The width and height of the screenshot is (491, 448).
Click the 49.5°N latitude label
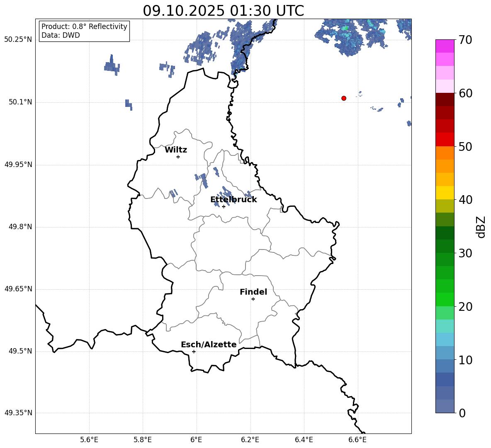(20, 351)
